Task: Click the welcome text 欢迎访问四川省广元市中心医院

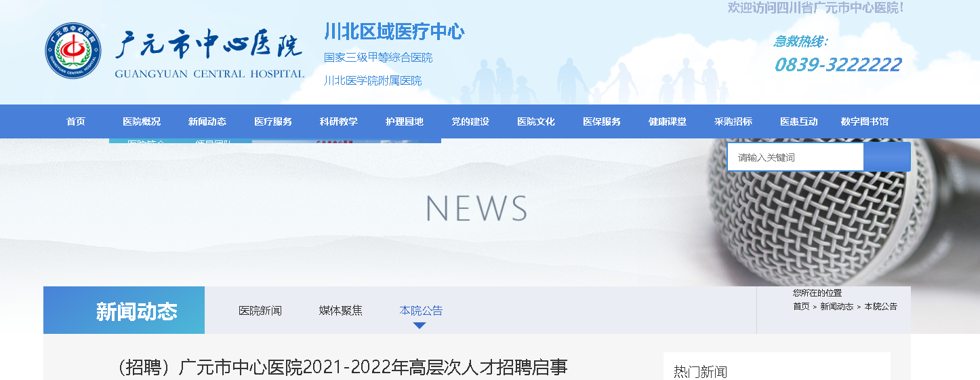Action: pyautogui.click(x=816, y=7)
